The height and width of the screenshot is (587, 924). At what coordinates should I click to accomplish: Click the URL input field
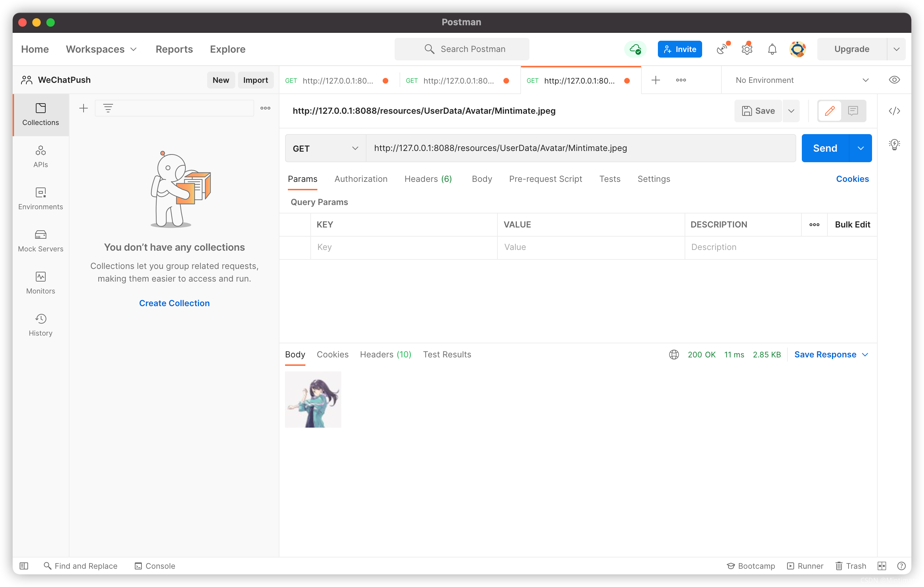pyautogui.click(x=581, y=147)
